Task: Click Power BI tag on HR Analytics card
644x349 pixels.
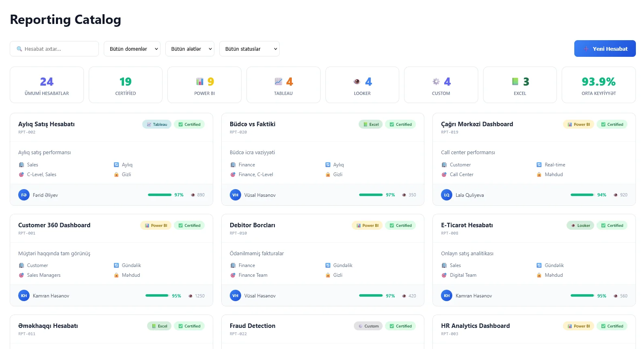Action: pos(578,326)
